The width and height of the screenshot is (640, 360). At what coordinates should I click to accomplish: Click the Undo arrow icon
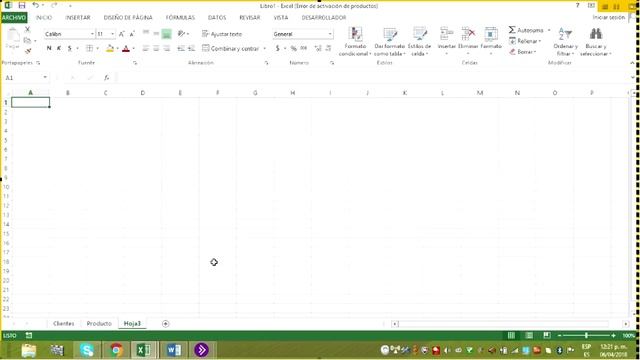36,5
